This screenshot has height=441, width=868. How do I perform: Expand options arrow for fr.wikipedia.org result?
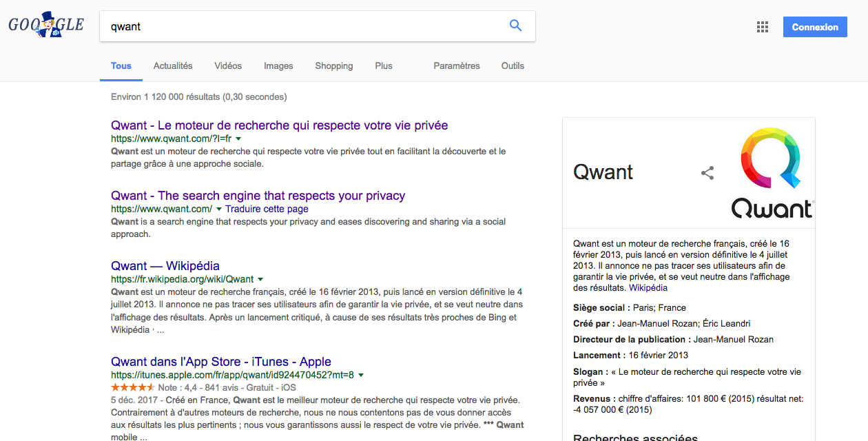[260, 279]
